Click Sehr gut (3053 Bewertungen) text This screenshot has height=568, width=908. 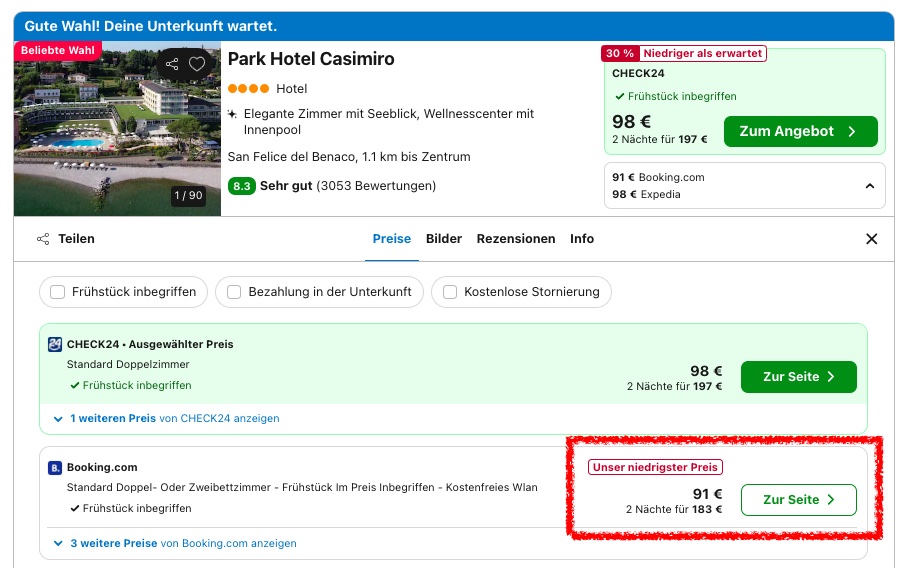(347, 186)
